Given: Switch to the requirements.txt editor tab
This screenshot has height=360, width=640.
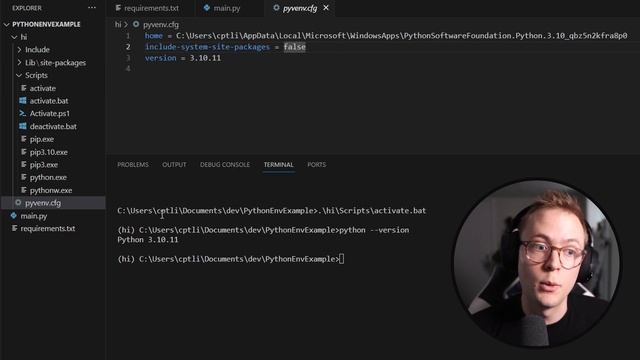Looking at the screenshot, I should (x=151, y=8).
